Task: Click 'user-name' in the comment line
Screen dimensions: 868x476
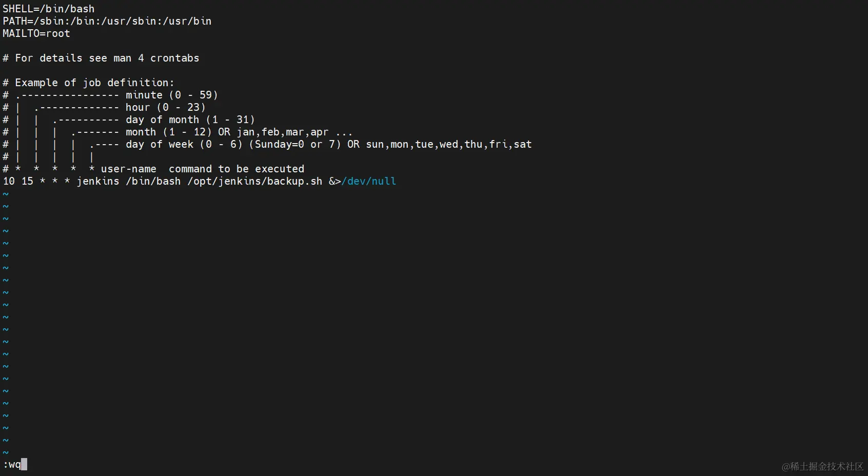Action: (129, 169)
